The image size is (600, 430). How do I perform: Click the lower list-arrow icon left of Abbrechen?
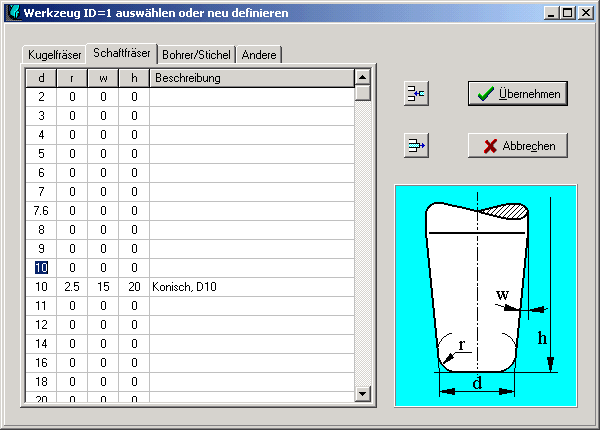[x=415, y=146]
